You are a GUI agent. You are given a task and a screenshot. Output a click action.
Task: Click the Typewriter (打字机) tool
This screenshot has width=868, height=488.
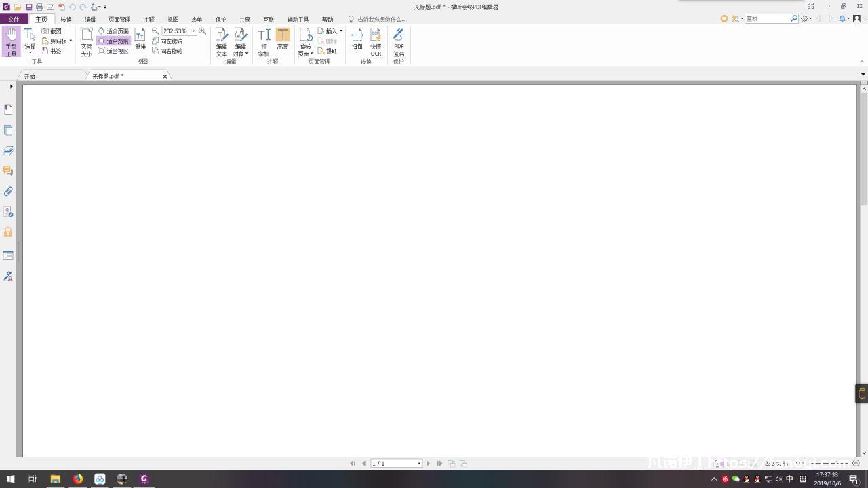tap(264, 41)
